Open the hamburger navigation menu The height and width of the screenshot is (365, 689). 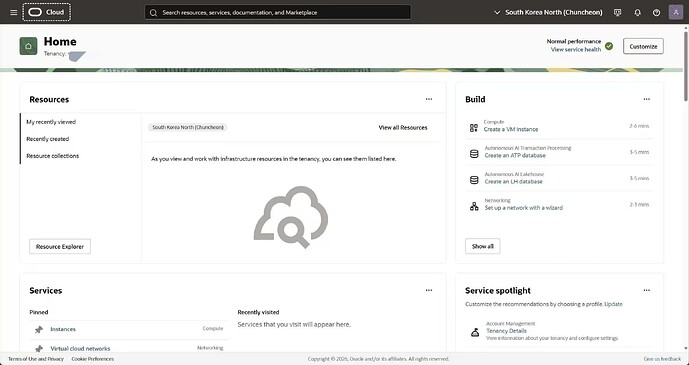coord(14,12)
